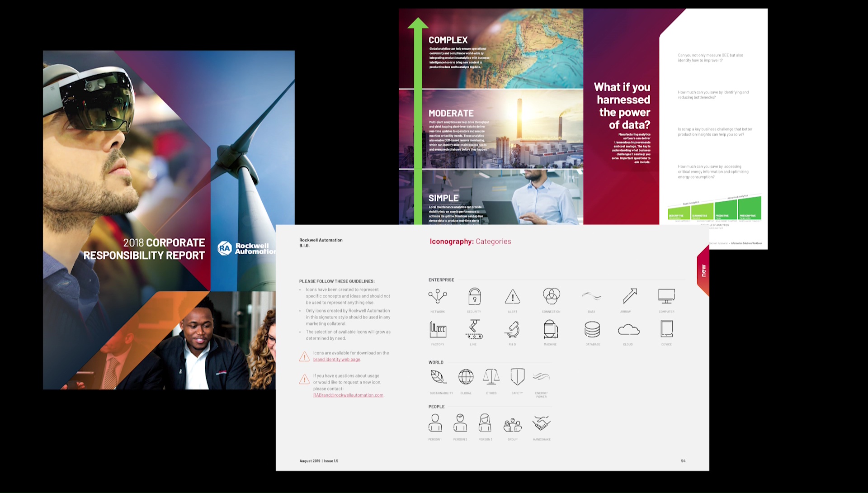Click the green upward arrow graphic
This screenshot has height=493, width=868.
click(x=418, y=120)
